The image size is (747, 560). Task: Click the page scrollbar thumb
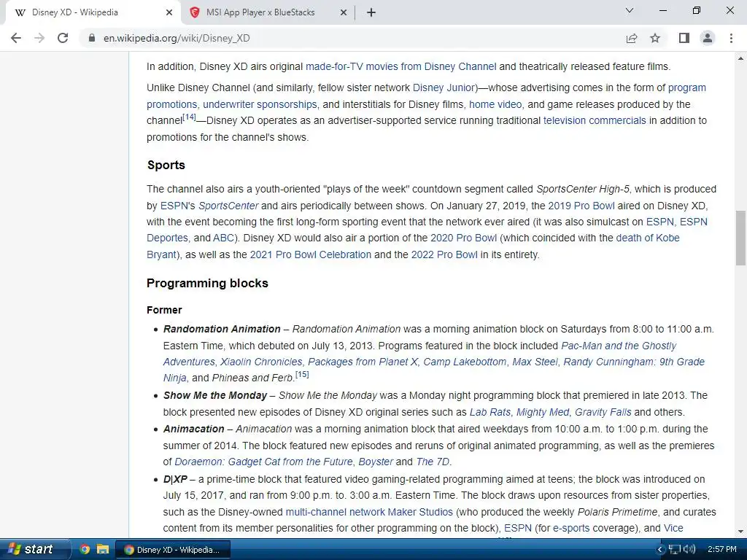tap(740, 237)
